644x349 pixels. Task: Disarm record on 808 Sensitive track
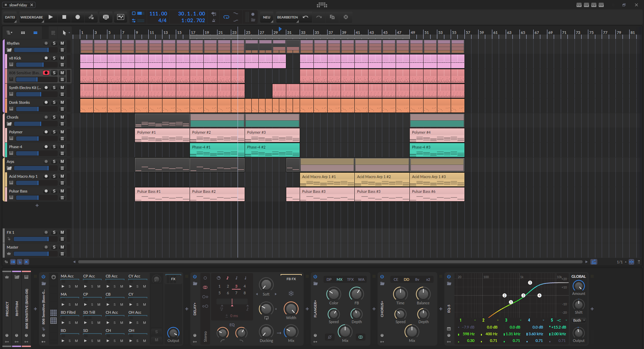[46, 73]
